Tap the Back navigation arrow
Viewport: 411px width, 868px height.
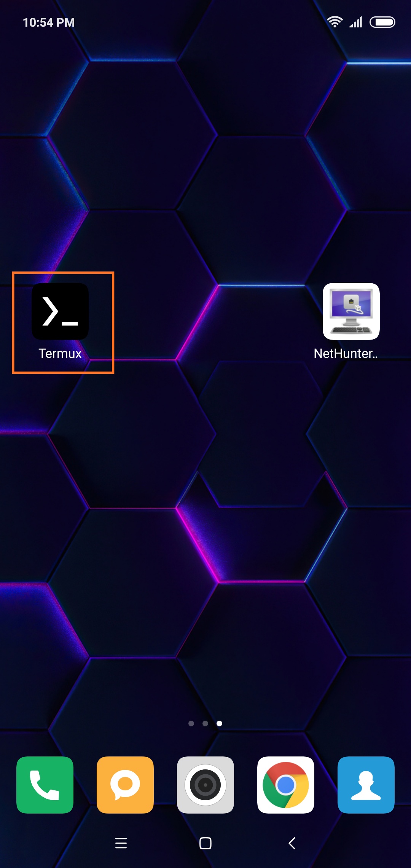click(x=292, y=843)
